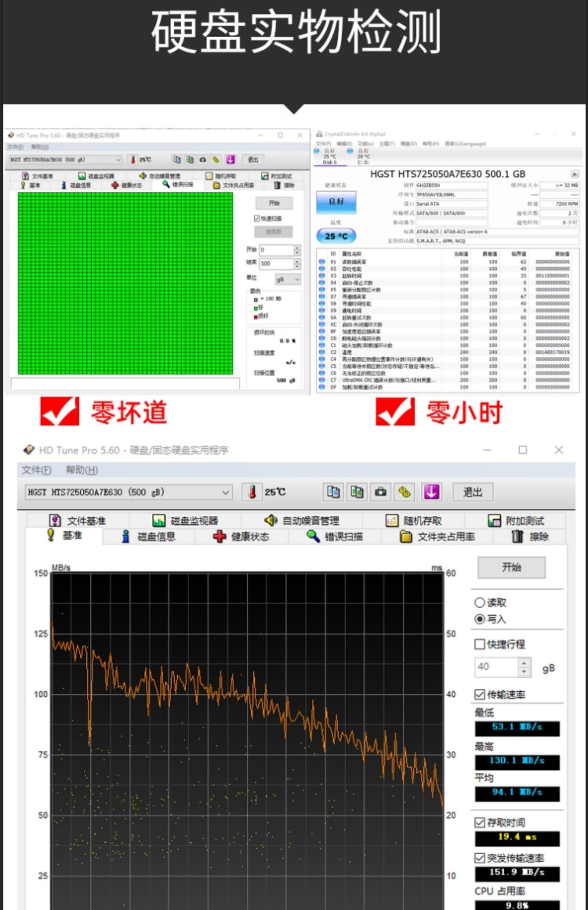588x910 pixels.
Task: Open the 单位 gB unit dropdown
Action: [288, 279]
